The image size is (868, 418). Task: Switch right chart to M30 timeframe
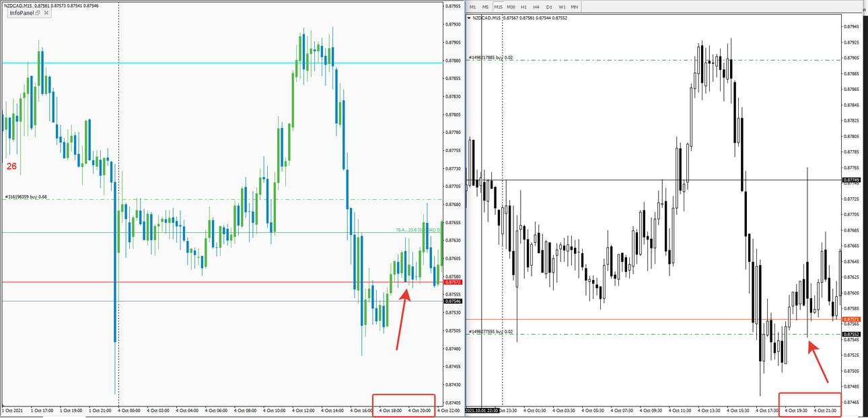(511, 7)
